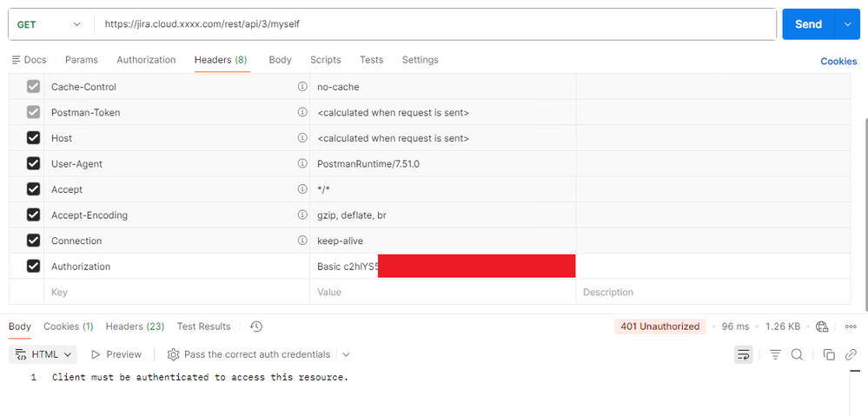Click Pass the correct auth credentials
Screen dimensions: 868x416
257,354
